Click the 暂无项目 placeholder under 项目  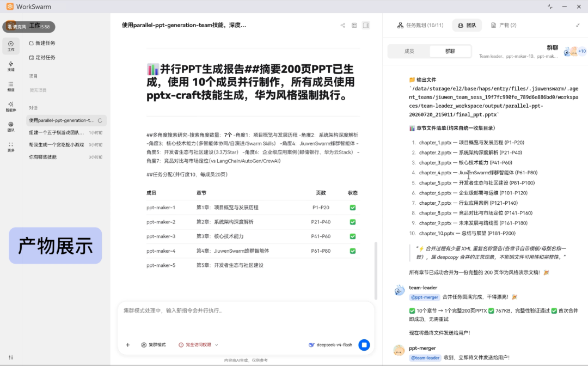point(38,90)
